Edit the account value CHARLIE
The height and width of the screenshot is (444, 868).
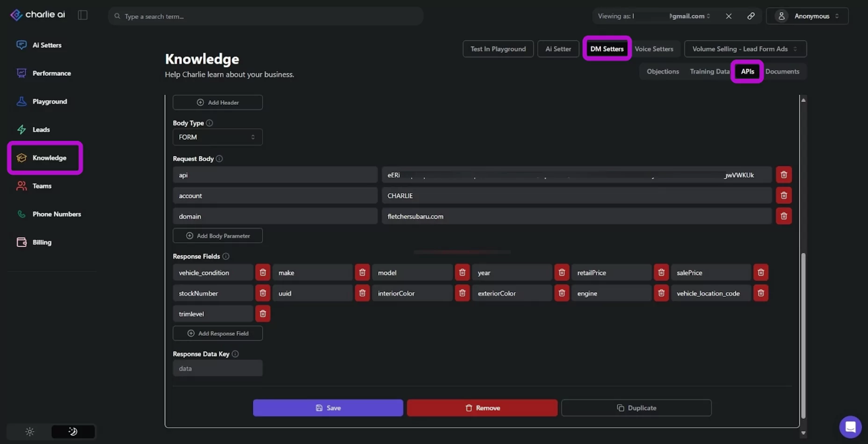click(577, 195)
